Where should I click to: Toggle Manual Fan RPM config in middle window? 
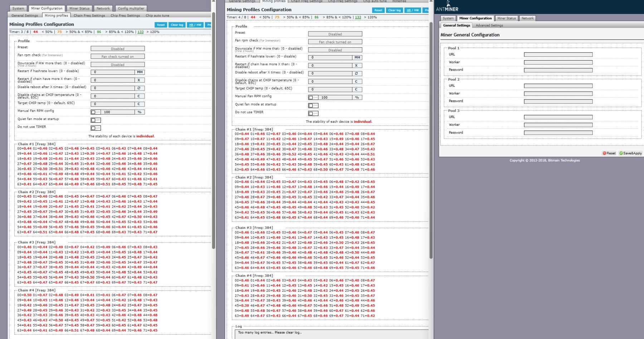[x=313, y=97]
